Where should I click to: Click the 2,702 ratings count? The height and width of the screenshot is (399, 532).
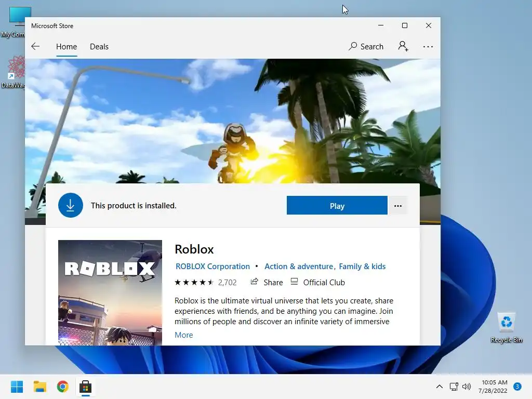[228, 282]
